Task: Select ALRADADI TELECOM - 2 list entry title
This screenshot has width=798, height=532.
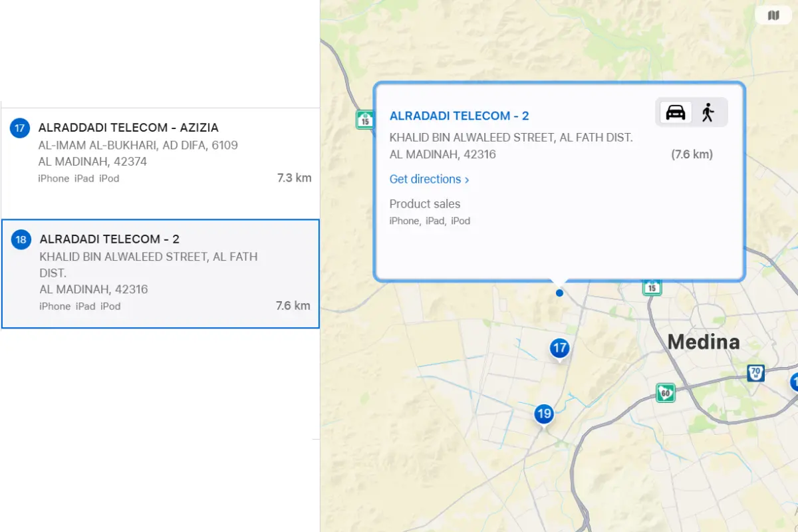Action: tap(110, 239)
